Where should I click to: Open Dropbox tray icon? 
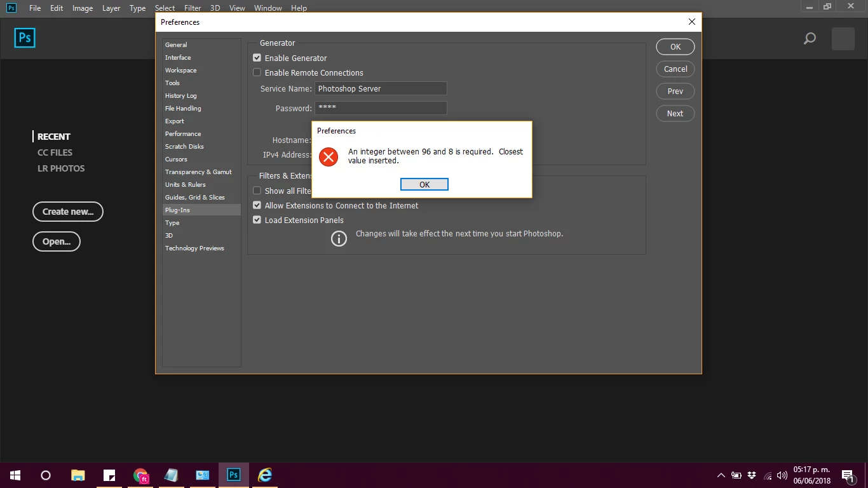[752, 475]
